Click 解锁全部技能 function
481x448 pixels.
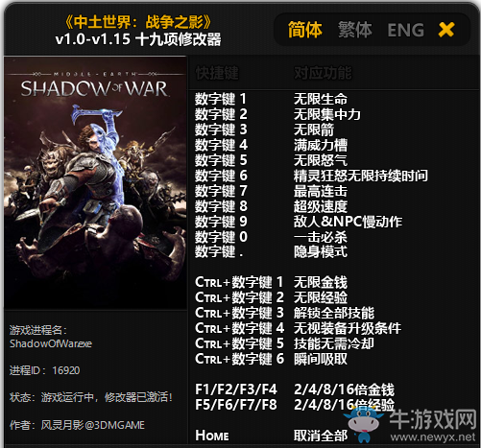click(x=334, y=313)
